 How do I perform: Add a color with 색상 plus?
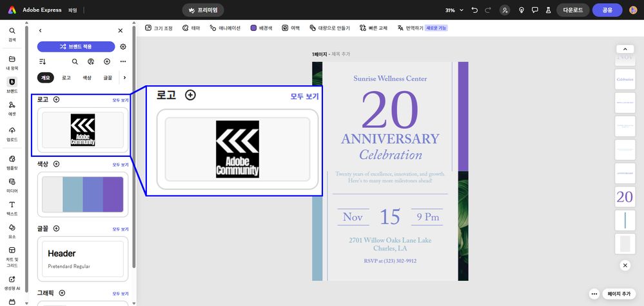pos(56,164)
